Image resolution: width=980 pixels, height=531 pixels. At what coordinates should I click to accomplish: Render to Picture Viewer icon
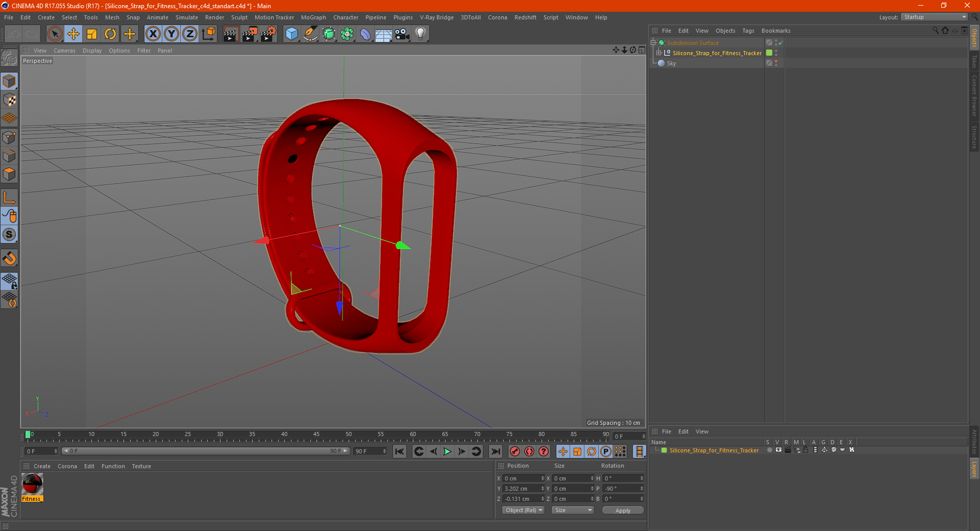pos(250,34)
